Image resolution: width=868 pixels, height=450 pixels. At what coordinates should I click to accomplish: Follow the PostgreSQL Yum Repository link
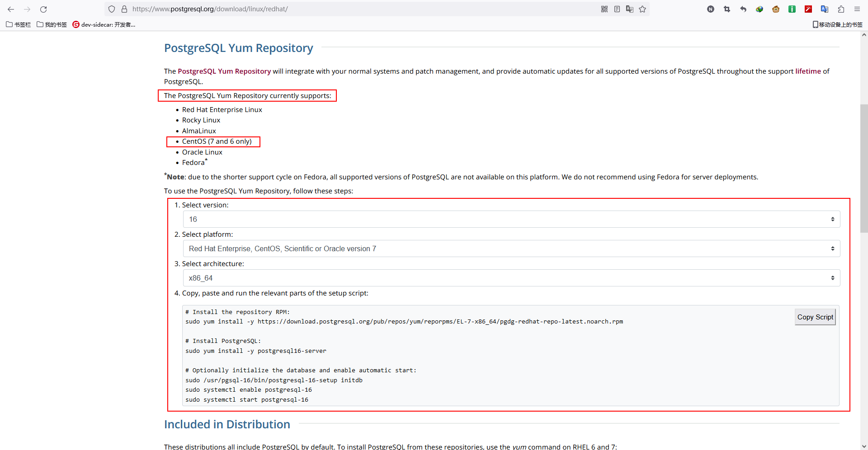(x=224, y=71)
